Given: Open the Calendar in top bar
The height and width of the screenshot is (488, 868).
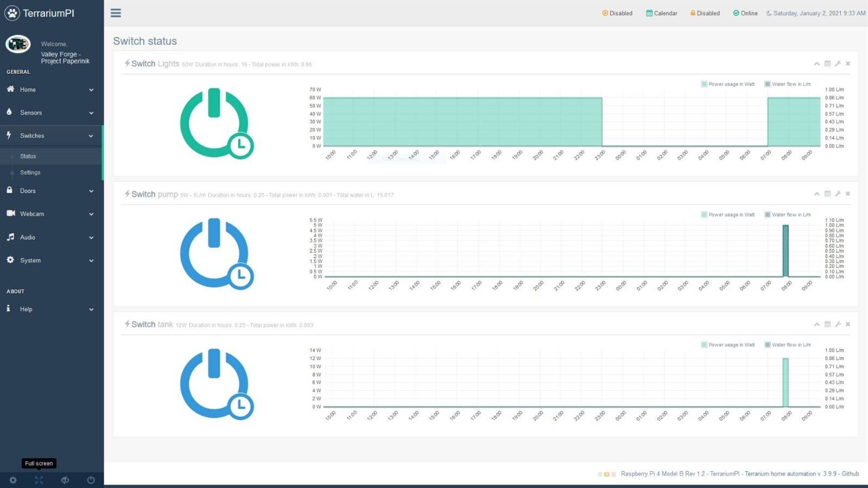Looking at the screenshot, I should 662,13.
